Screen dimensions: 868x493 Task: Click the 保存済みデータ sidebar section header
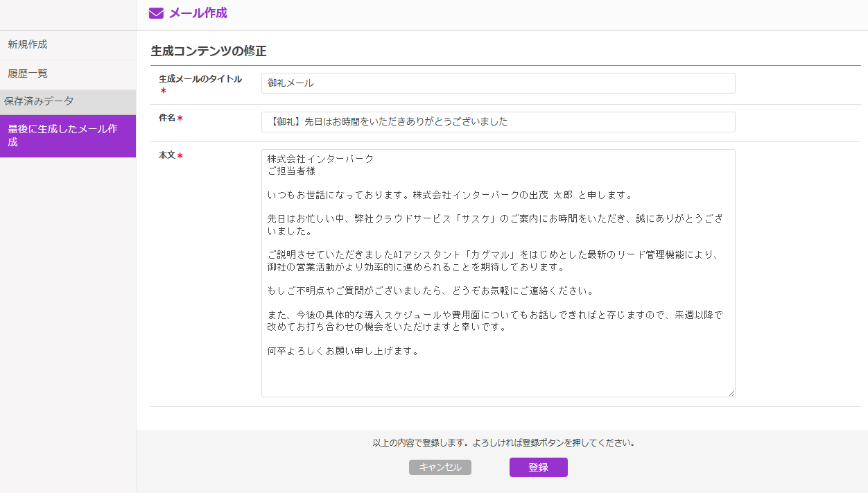coord(39,101)
